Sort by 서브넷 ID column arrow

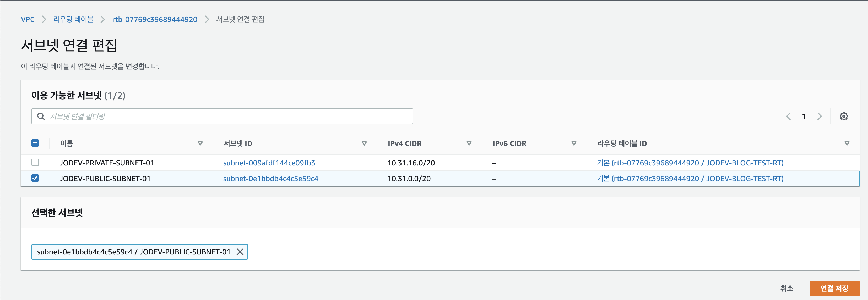(364, 143)
